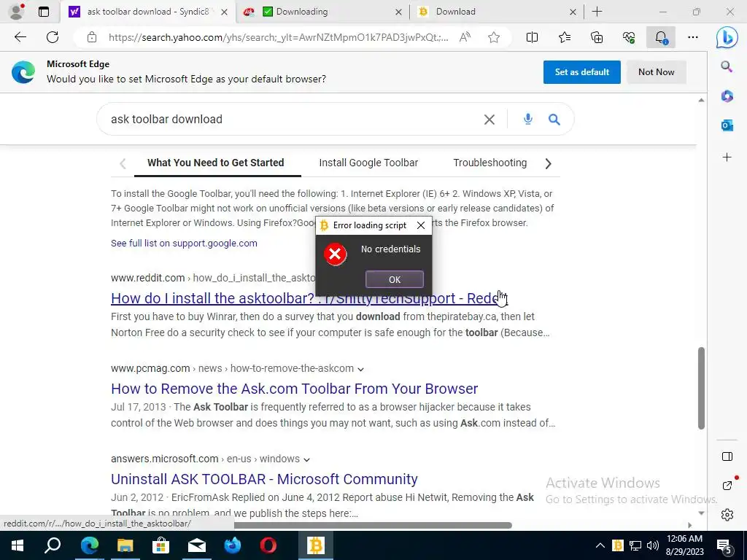The image size is (747, 560).
Task: Show next snippet tabs with right chevron
Action: (x=548, y=163)
